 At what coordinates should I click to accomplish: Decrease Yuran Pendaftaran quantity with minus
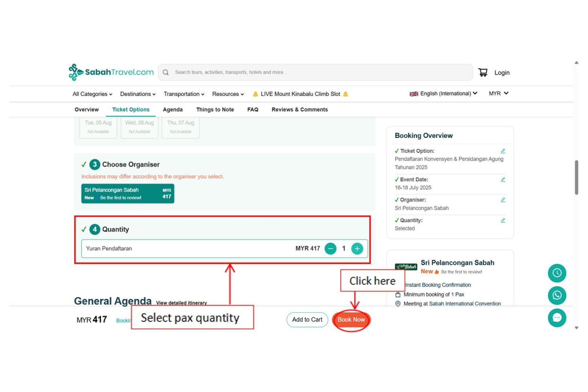coord(330,249)
